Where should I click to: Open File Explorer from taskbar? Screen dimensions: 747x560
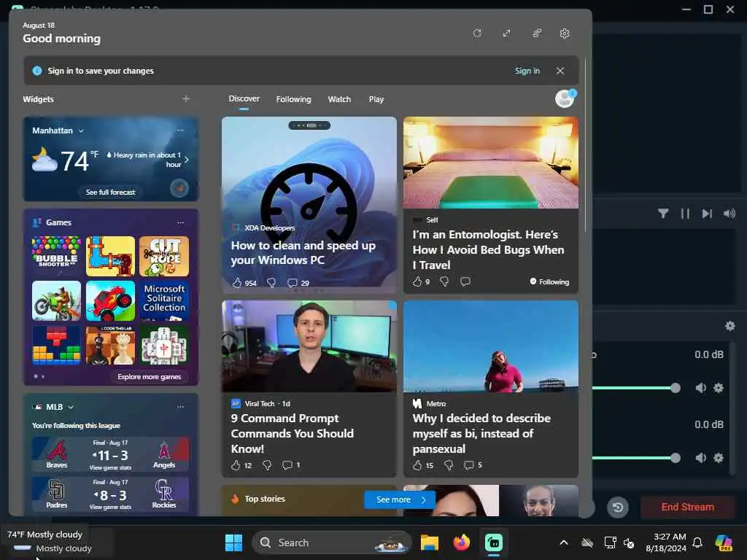[x=429, y=542]
